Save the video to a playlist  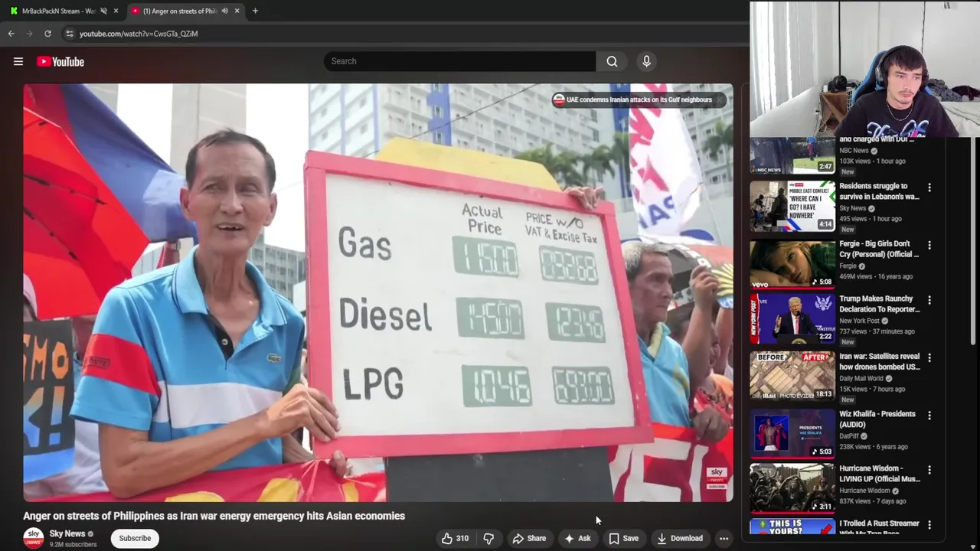coord(623,538)
